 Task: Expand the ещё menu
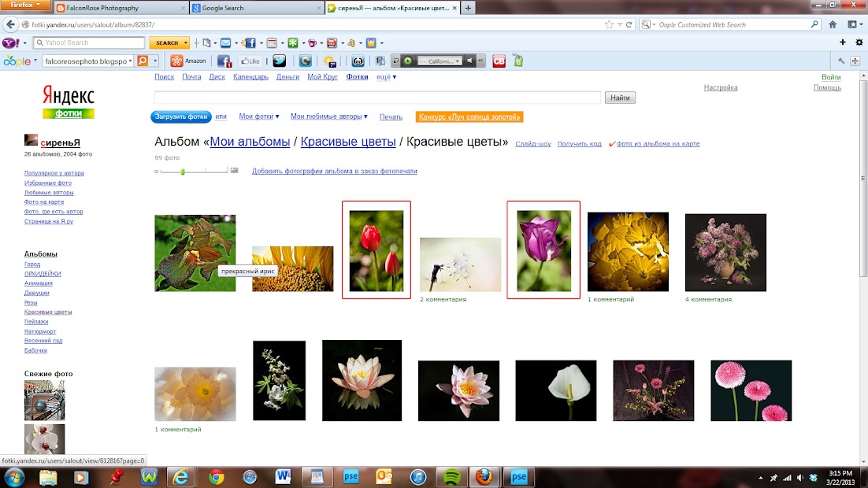(387, 77)
